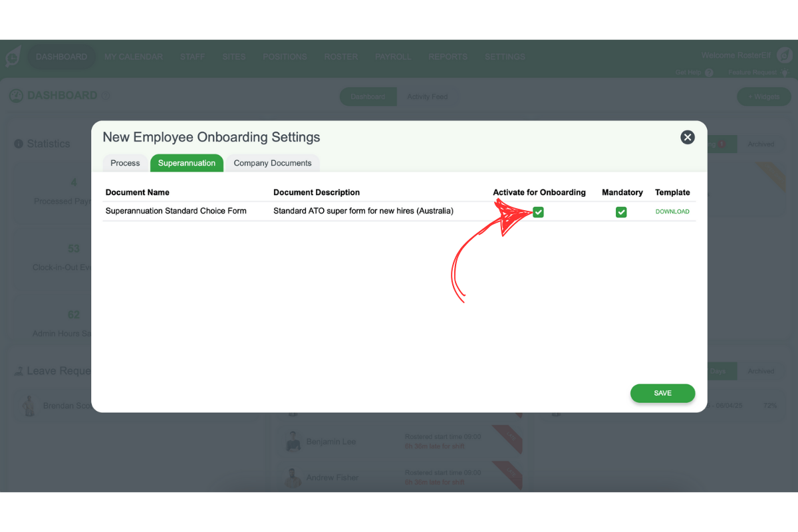Screen dimensions: 798x532
Task: Switch to Activity Feed view in background
Action: [x=427, y=96]
